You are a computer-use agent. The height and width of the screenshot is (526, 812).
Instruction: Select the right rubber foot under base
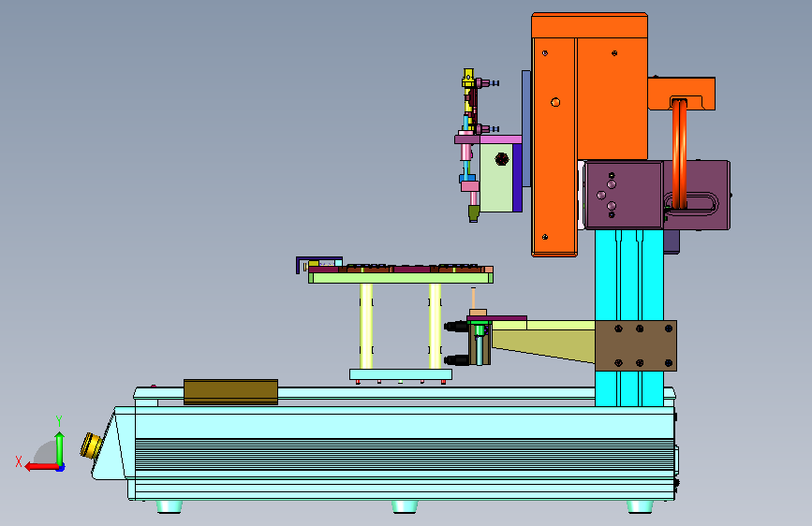pyautogui.click(x=640, y=507)
